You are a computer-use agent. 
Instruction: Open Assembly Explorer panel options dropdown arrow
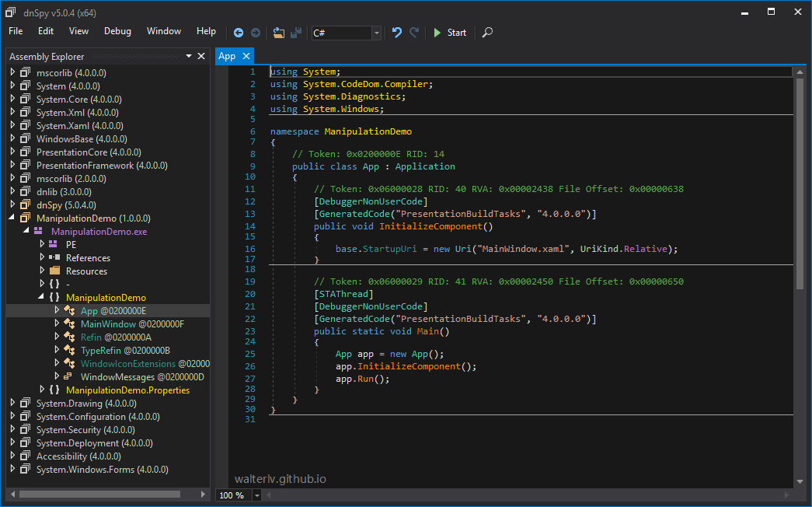click(189, 56)
